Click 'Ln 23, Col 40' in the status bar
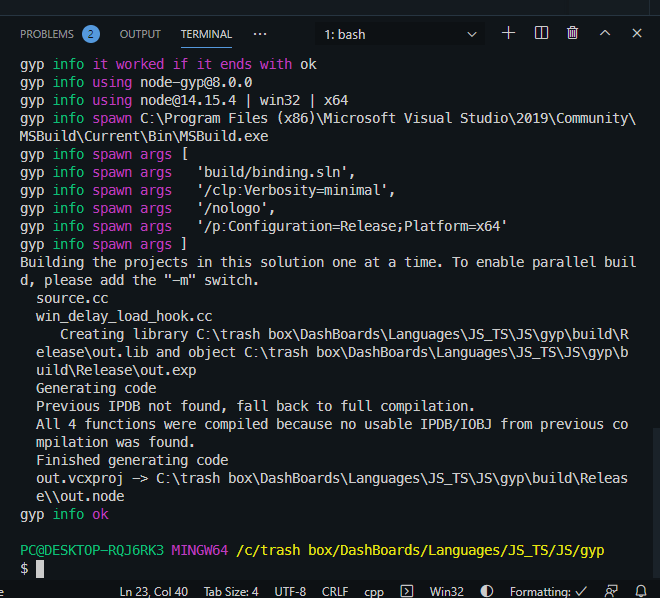Image resolution: width=660 pixels, height=598 pixels. [x=154, y=591]
